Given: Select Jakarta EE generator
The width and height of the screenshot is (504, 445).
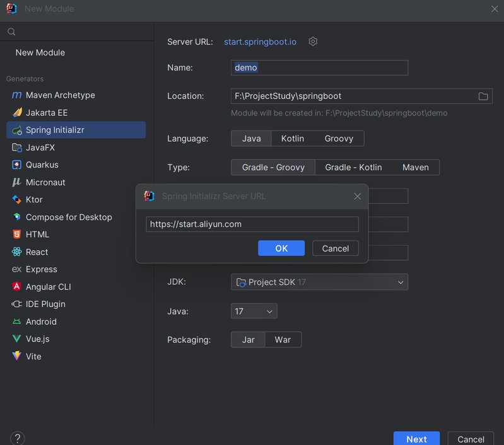Looking at the screenshot, I should 76,112.
